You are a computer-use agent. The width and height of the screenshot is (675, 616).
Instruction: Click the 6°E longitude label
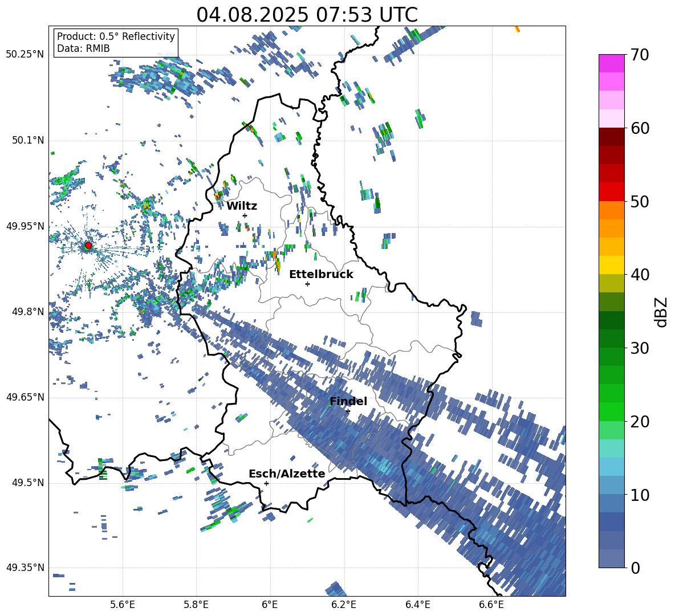(x=270, y=605)
